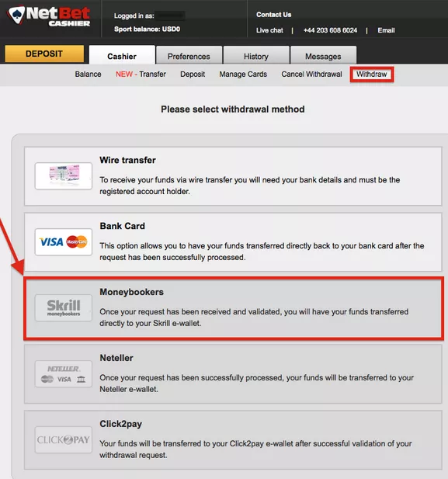Click 'Please select withdrawal method' heading
Image resolution: width=448 pixels, height=479 pixels.
(233, 109)
